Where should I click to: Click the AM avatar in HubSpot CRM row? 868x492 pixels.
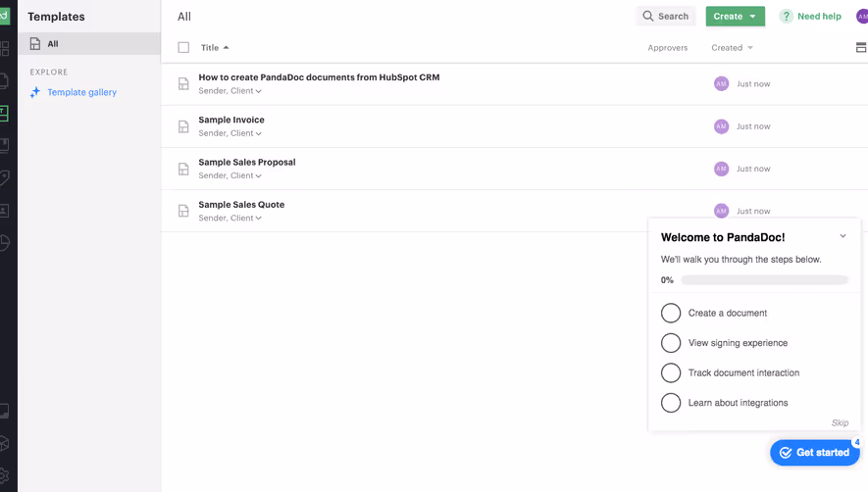(721, 83)
